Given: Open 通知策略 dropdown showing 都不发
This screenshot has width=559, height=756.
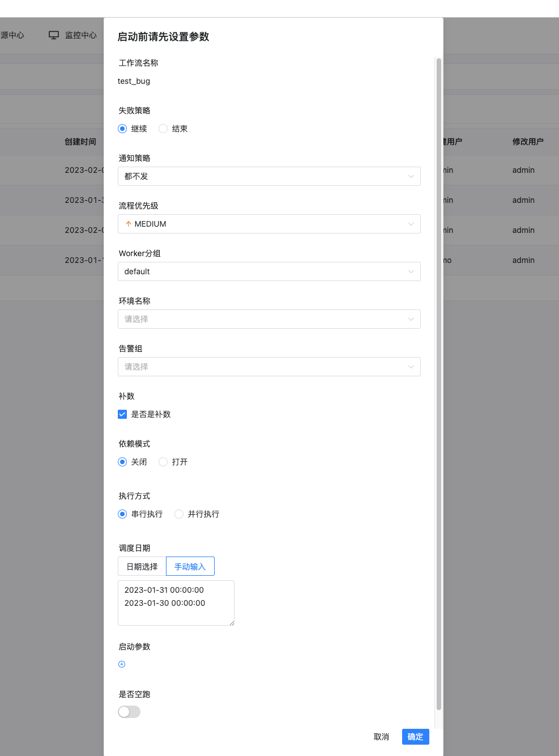Looking at the screenshot, I should point(269,176).
